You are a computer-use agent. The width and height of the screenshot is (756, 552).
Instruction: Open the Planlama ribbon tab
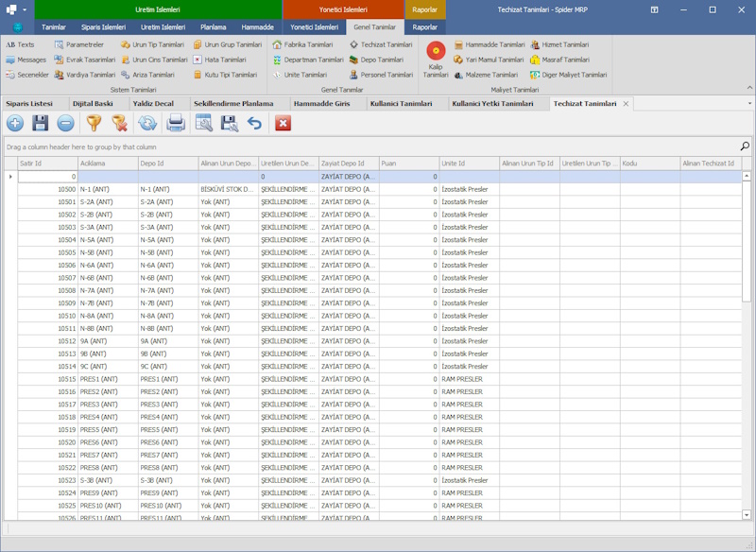click(214, 27)
